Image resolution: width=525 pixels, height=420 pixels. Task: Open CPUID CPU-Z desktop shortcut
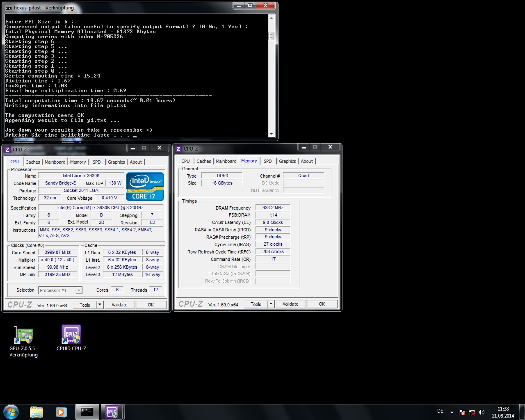click(x=71, y=338)
